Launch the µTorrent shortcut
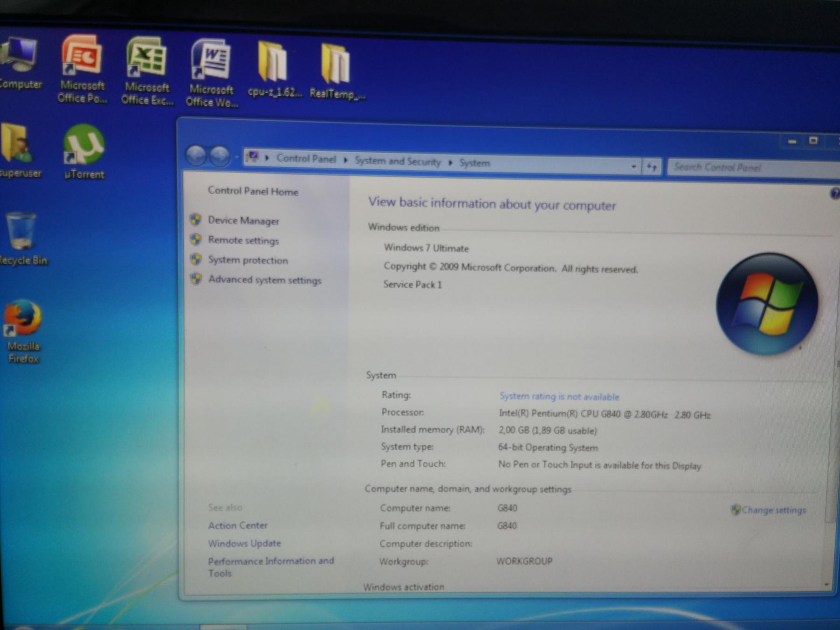The width and height of the screenshot is (840, 630). click(84, 152)
